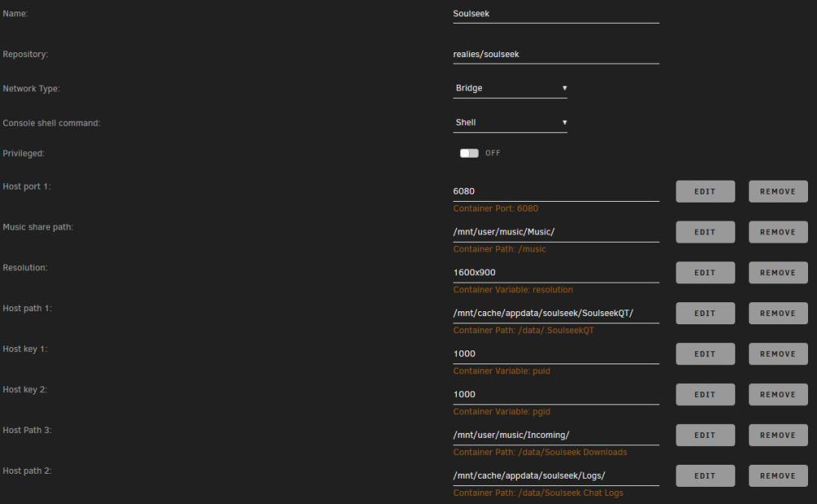The height and width of the screenshot is (504, 817).
Task: Edit the Music share path entry
Action: coord(706,232)
